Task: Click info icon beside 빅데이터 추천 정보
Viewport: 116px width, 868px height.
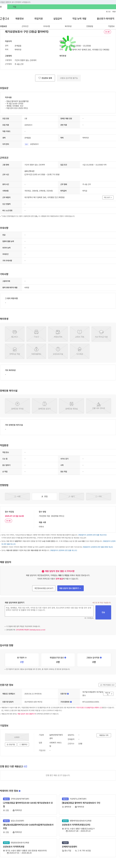Action: point(19,791)
